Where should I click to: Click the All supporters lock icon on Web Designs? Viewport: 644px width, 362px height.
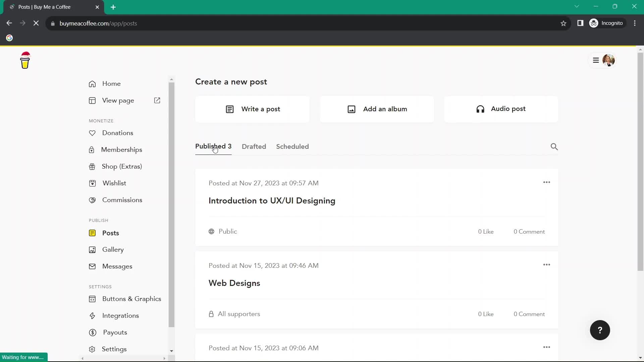(x=211, y=314)
